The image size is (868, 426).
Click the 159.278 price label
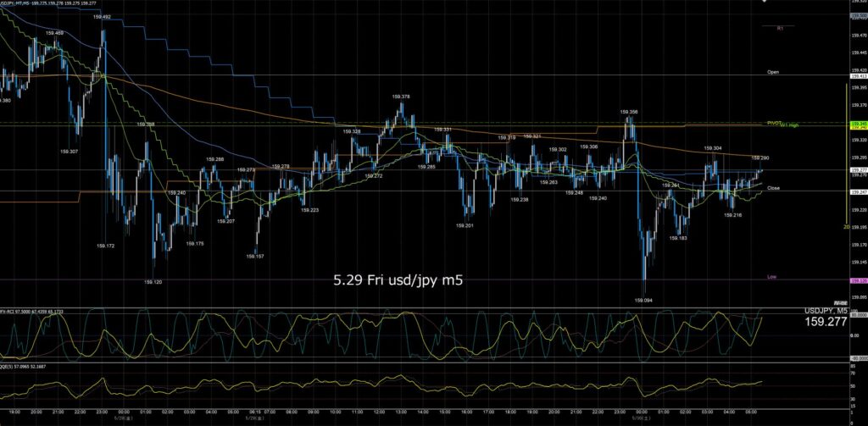tap(281, 167)
